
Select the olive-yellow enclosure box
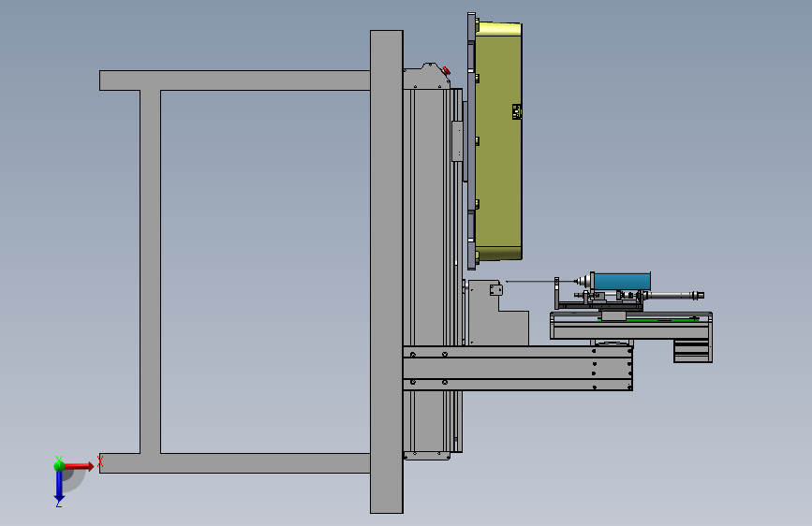click(x=498, y=140)
